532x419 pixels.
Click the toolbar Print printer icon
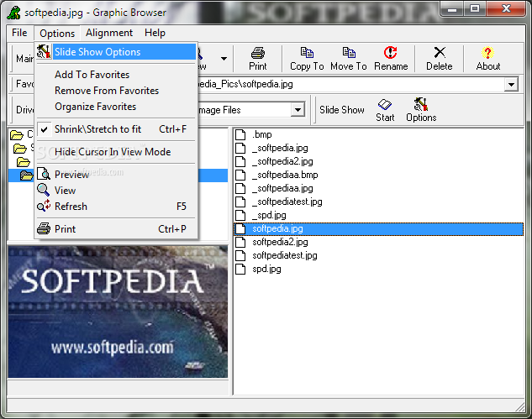[258, 53]
